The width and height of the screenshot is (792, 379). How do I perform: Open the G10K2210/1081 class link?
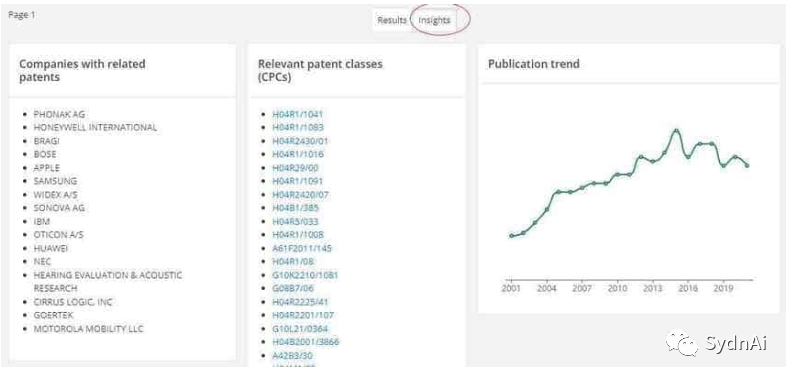(x=305, y=275)
